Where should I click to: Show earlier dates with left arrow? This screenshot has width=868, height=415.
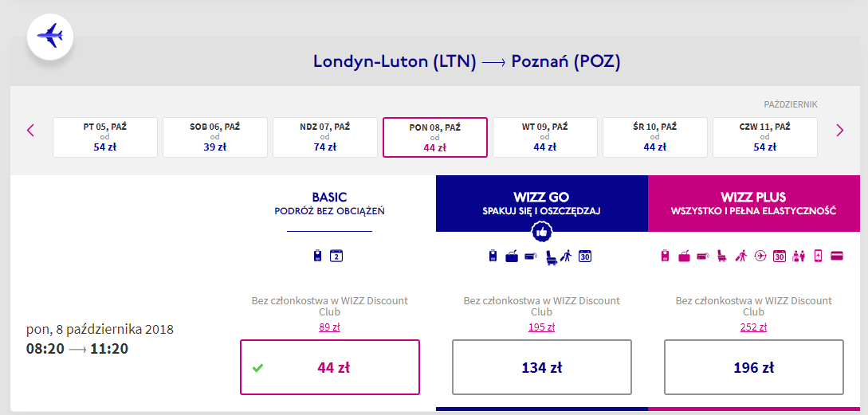(x=30, y=130)
